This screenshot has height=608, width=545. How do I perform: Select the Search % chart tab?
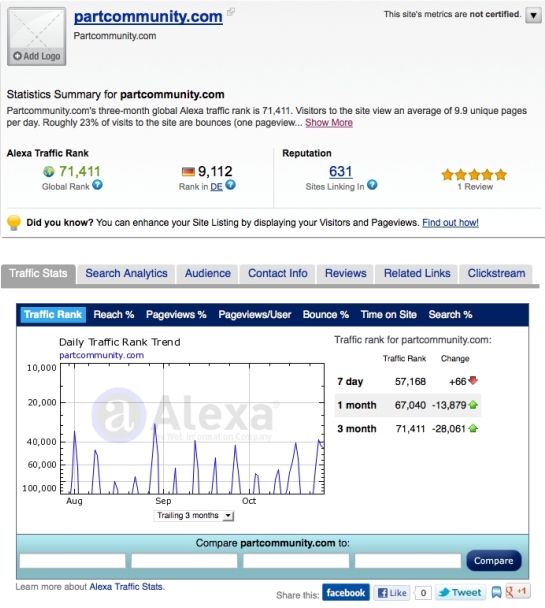450,314
